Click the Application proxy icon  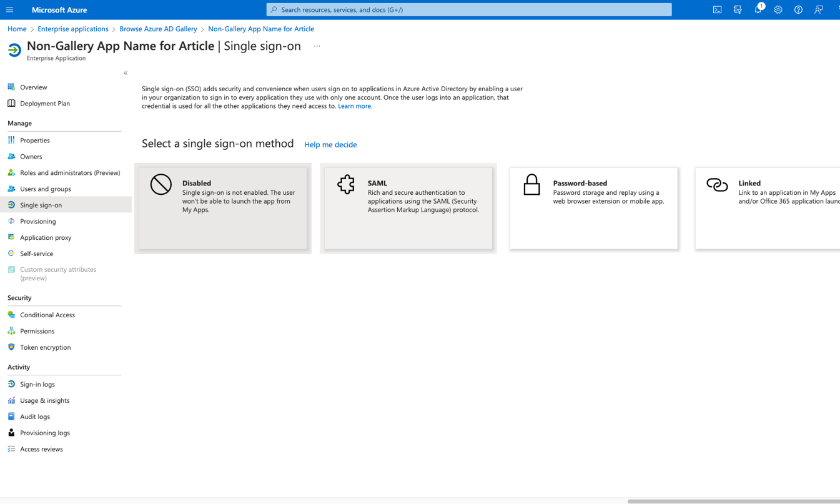point(11,237)
